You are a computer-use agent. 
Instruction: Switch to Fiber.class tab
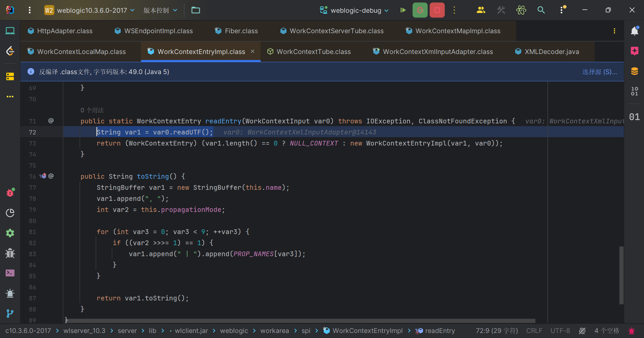[x=237, y=31]
